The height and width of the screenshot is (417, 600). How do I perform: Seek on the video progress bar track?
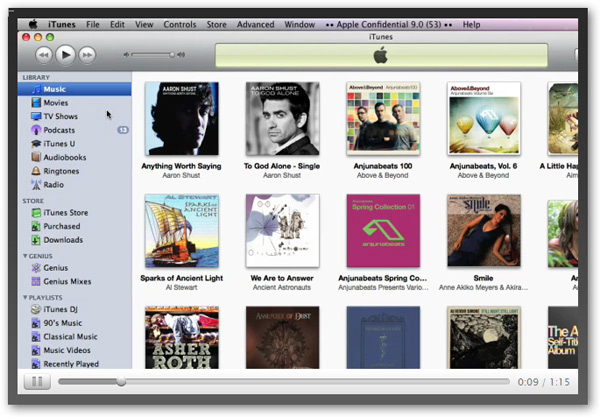(284, 381)
